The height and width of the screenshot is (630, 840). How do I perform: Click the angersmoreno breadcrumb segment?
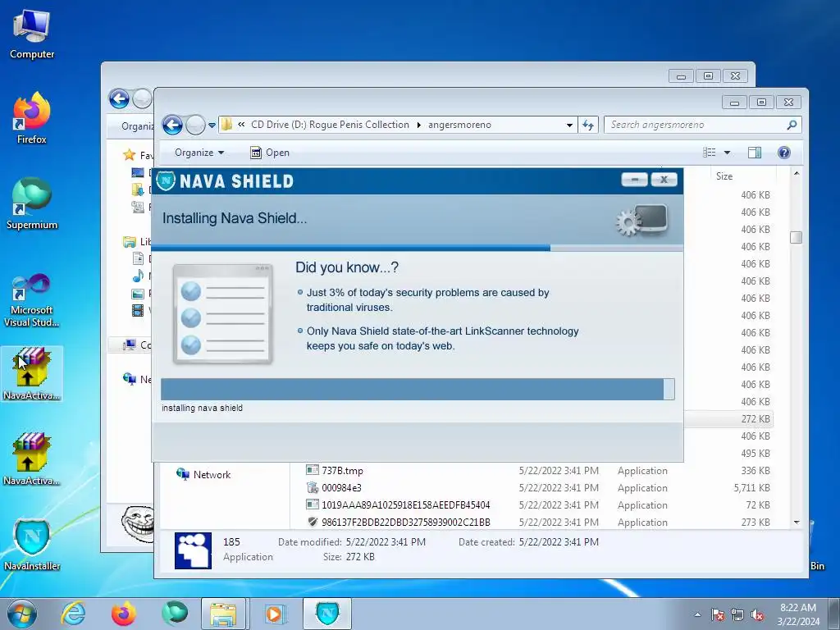point(459,125)
